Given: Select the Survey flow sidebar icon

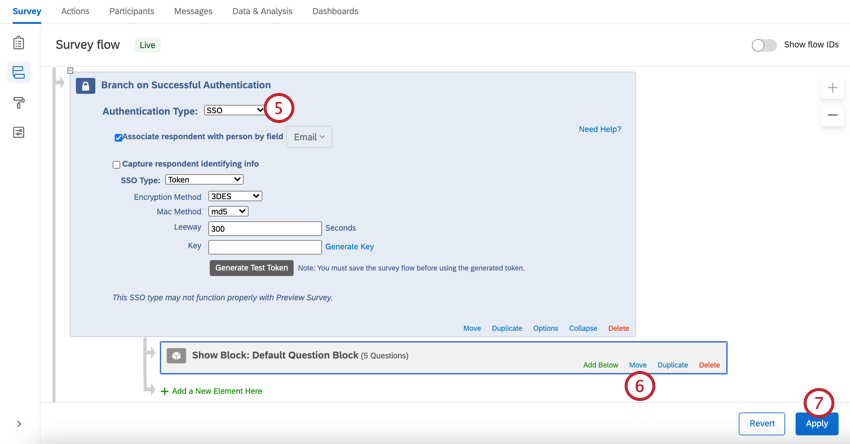Looking at the screenshot, I should pos(18,72).
